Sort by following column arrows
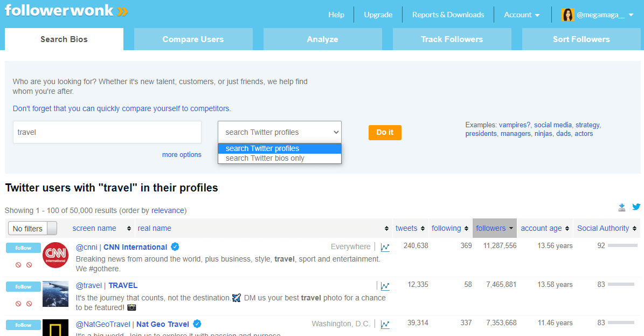Image resolution: width=644 pixels, height=336 pixels. (466, 229)
